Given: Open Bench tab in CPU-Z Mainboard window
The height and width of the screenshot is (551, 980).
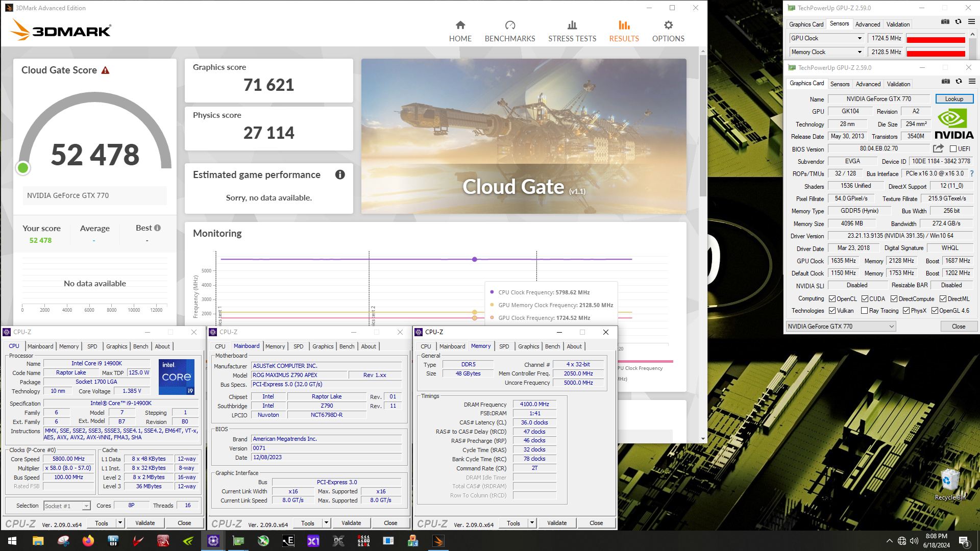Looking at the screenshot, I should click(x=347, y=346).
